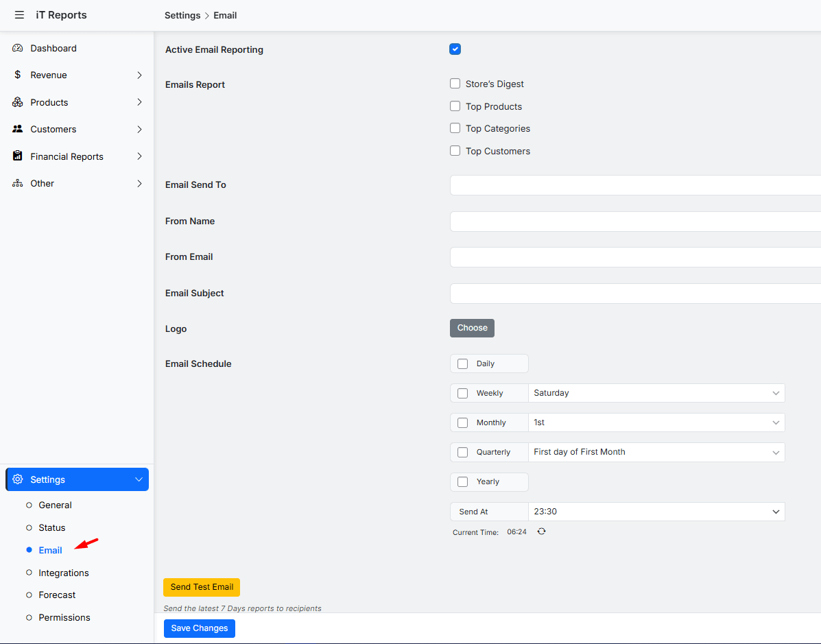Click the Save Changes button
This screenshot has width=821, height=644.
tap(199, 628)
